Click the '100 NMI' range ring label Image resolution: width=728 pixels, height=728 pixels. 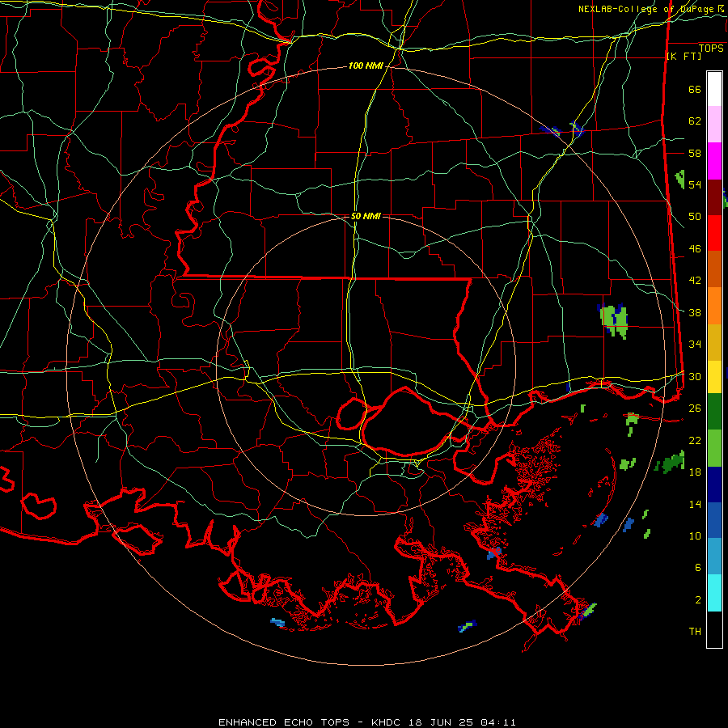366,66
